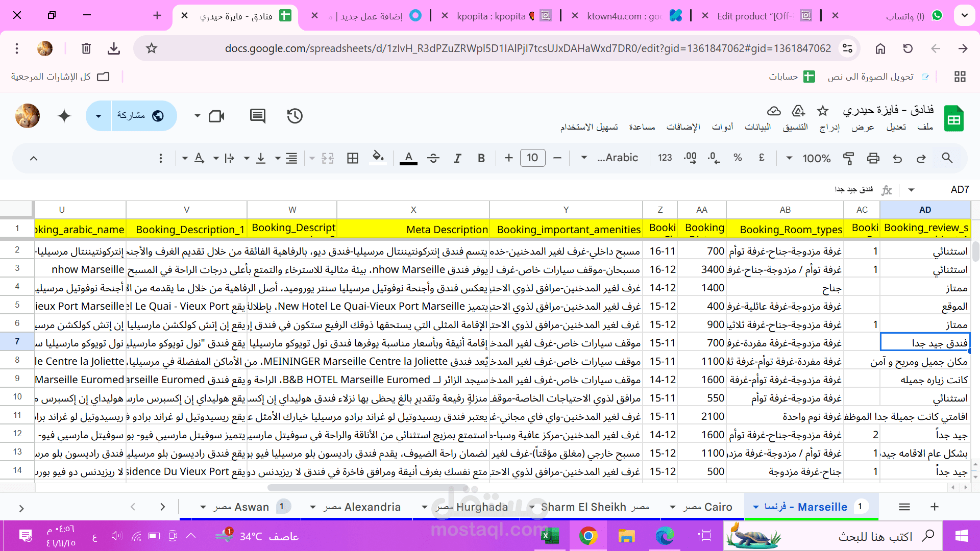
Task: Open browser downloads arrow icon
Action: [114, 48]
